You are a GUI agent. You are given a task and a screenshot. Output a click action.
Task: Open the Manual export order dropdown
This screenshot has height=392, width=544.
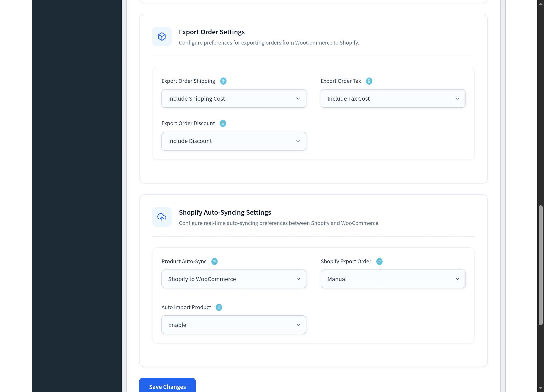click(393, 279)
